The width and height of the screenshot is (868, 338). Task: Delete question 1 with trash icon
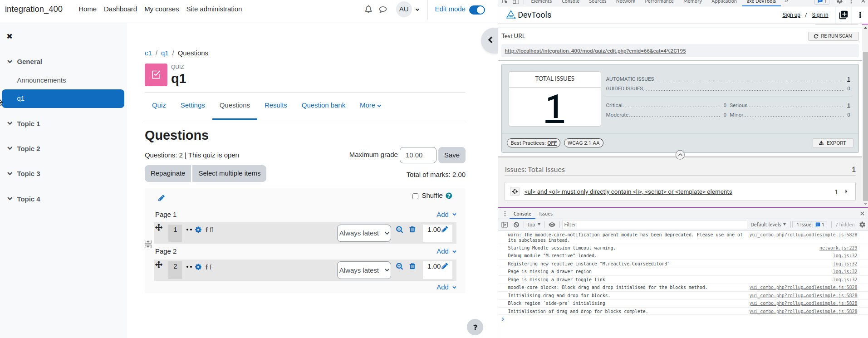click(x=412, y=230)
